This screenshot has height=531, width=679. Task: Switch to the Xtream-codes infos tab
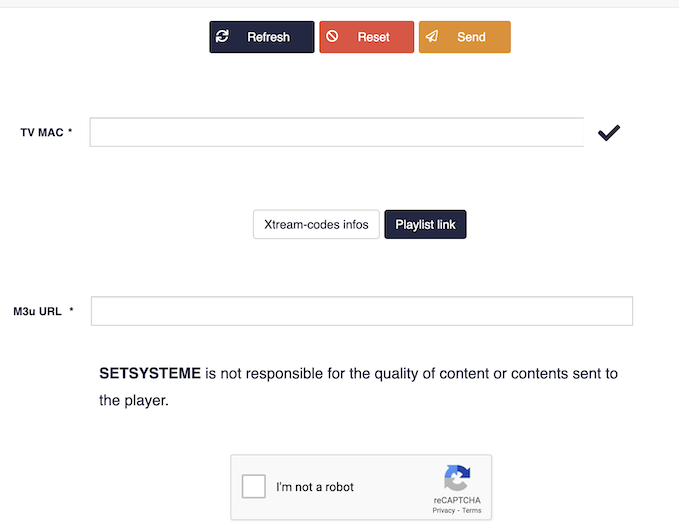click(x=316, y=225)
